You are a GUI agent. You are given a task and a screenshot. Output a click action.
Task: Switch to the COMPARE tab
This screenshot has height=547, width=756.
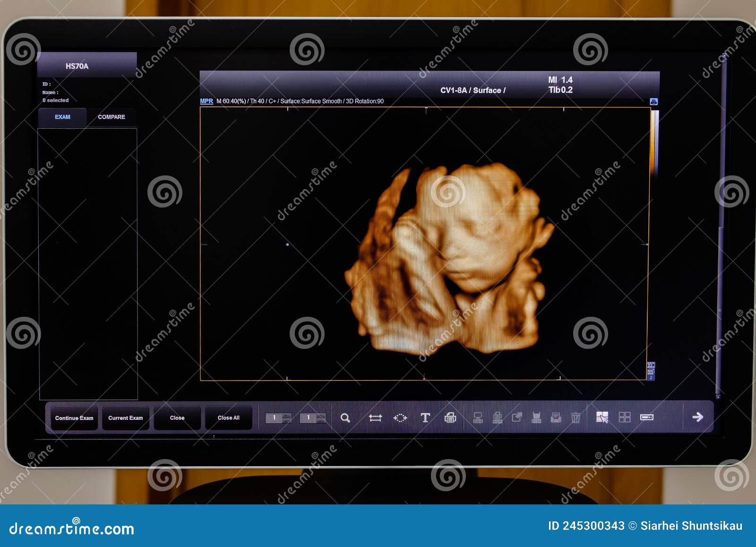112,116
